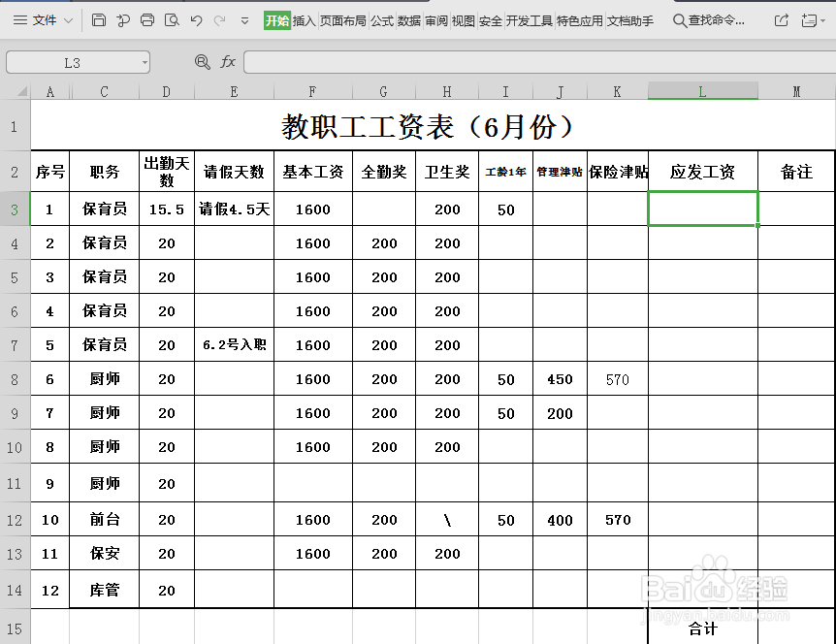The height and width of the screenshot is (644, 836).
Task: Click the magnifier icon beside the name box
Action: 202,60
